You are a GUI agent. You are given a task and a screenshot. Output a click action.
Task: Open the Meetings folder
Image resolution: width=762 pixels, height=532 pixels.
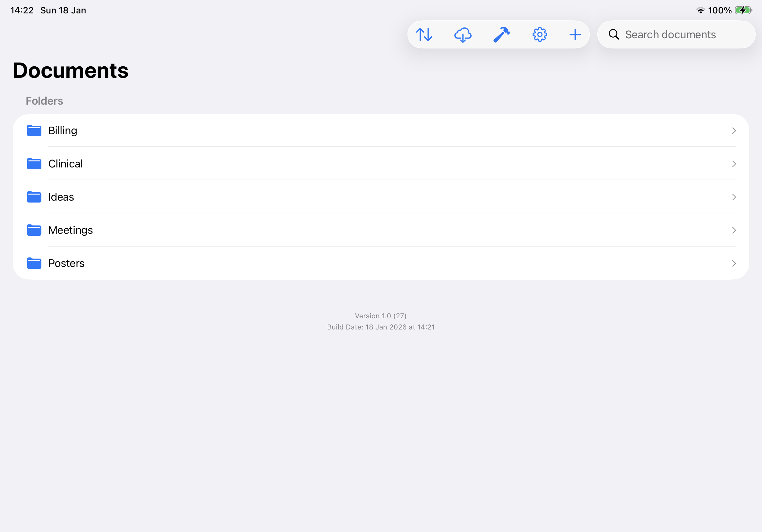[x=71, y=230]
